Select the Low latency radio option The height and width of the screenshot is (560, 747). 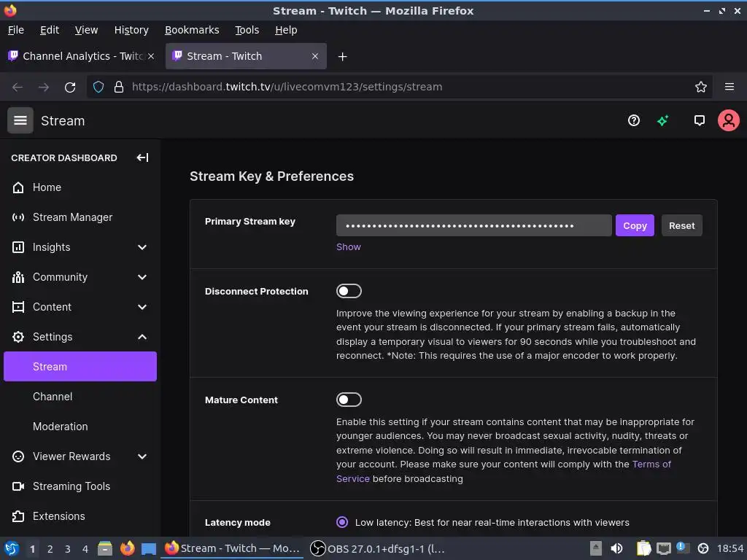pos(342,522)
